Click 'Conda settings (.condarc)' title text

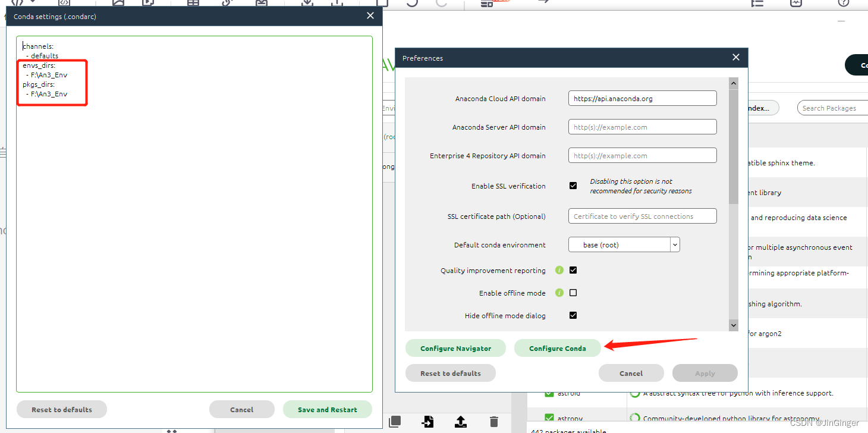pos(55,17)
